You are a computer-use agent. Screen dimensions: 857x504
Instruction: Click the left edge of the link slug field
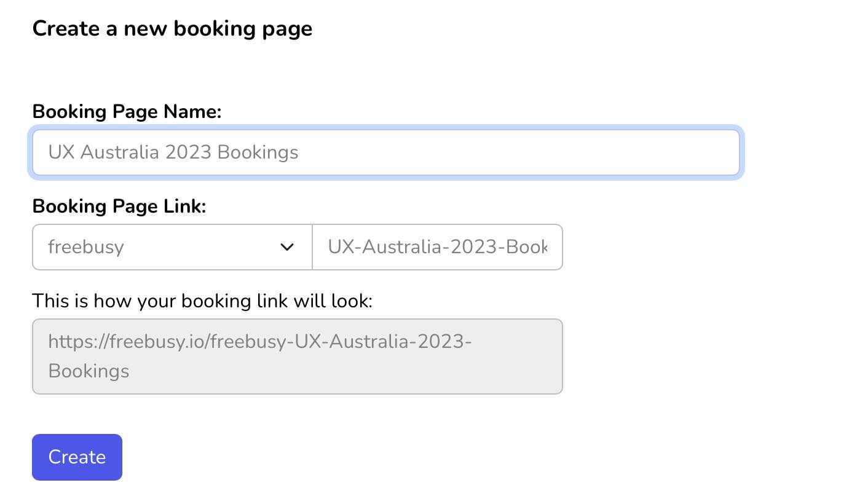point(320,247)
